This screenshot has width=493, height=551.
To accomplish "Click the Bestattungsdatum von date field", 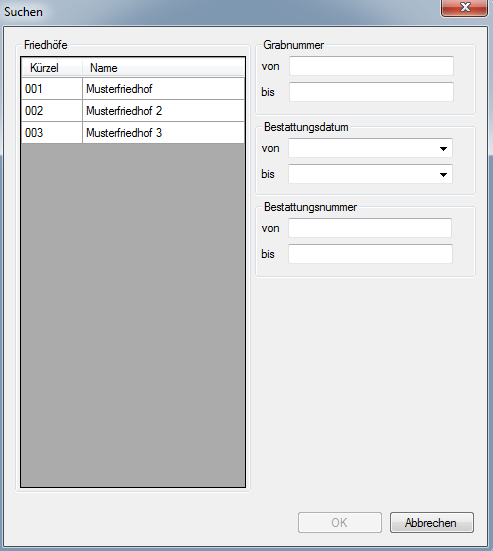I will [363, 148].
